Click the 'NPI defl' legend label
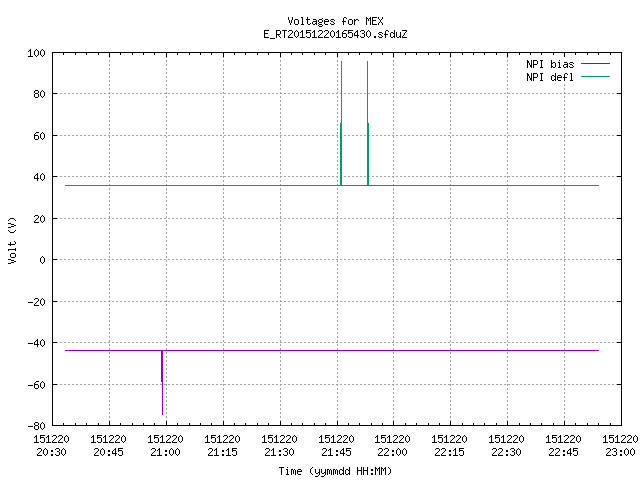Image resolution: width=640 pixels, height=480 pixels. 550,77
